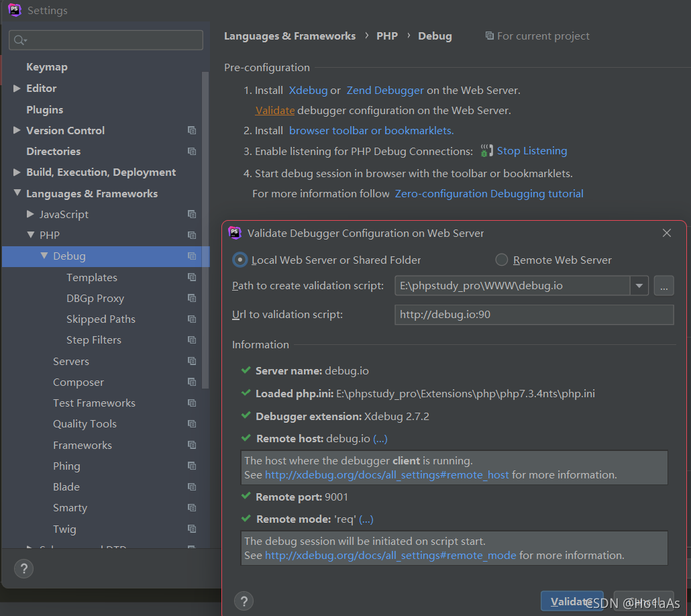Collapse the Debug node
This screenshot has height=616, width=691.
click(44, 255)
